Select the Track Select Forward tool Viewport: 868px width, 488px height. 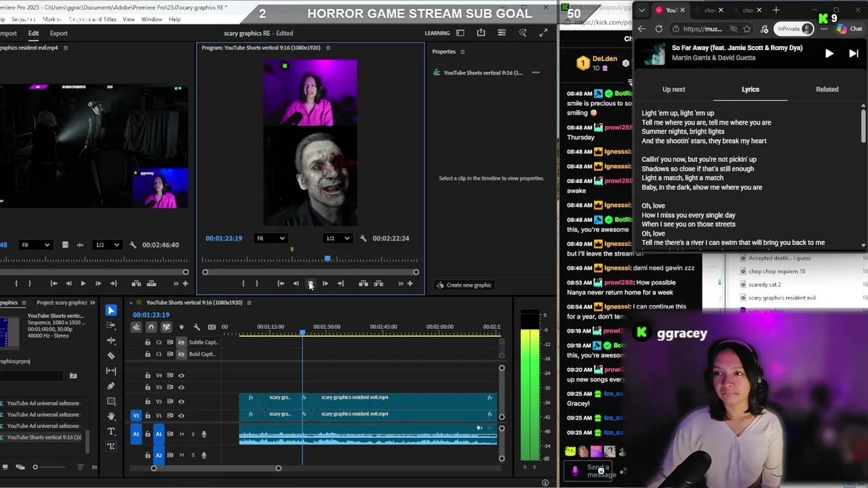tap(111, 325)
